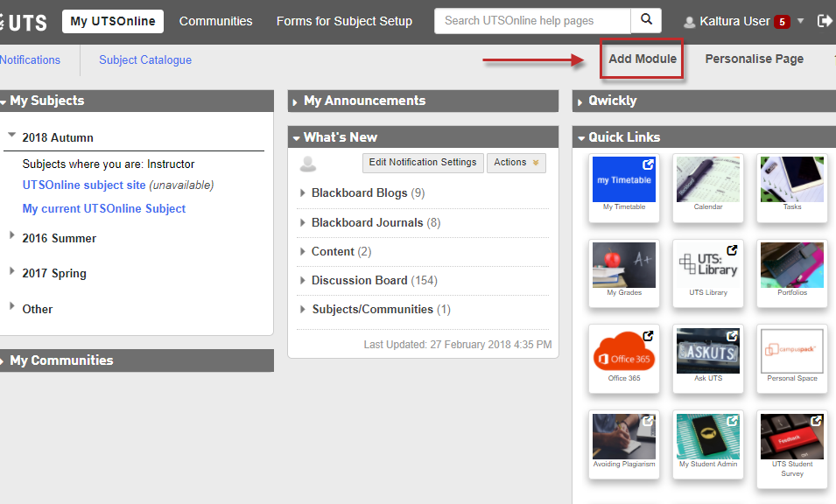Open Forms for Subject Setup tab
Viewport: 836px width, 504px height.
pyautogui.click(x=344, y=21)
